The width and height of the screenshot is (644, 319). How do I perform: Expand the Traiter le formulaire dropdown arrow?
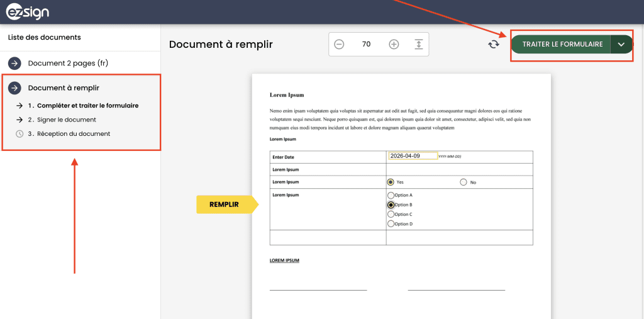click(621, 44)
